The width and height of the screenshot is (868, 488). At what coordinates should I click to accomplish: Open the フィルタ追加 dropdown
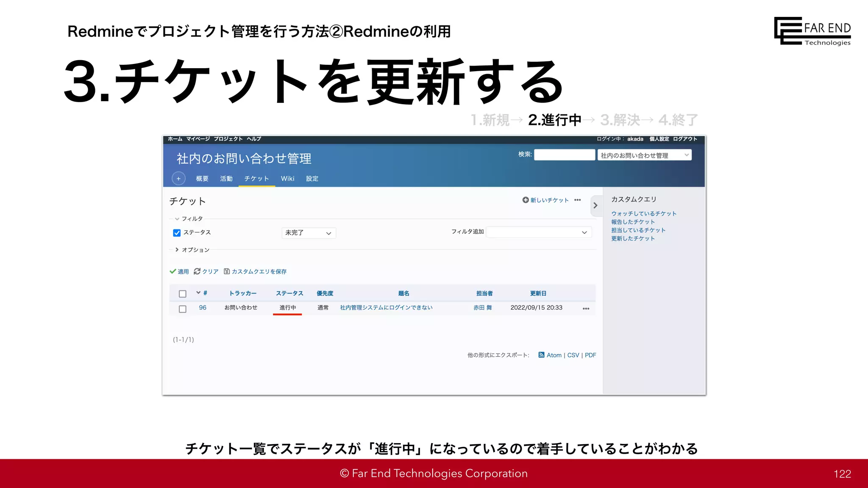pyautogui.click(x=539, y=232)
